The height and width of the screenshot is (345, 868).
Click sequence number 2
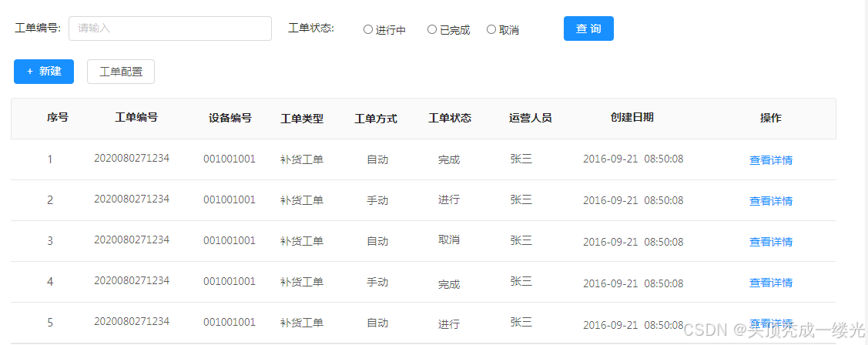point(50,200)
